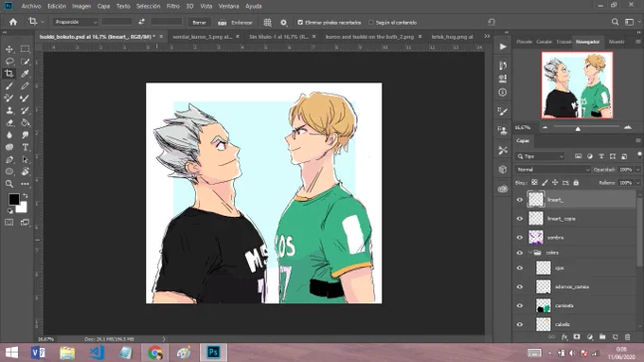Open the Tipo layer filter dropdown

coord(540,156)
